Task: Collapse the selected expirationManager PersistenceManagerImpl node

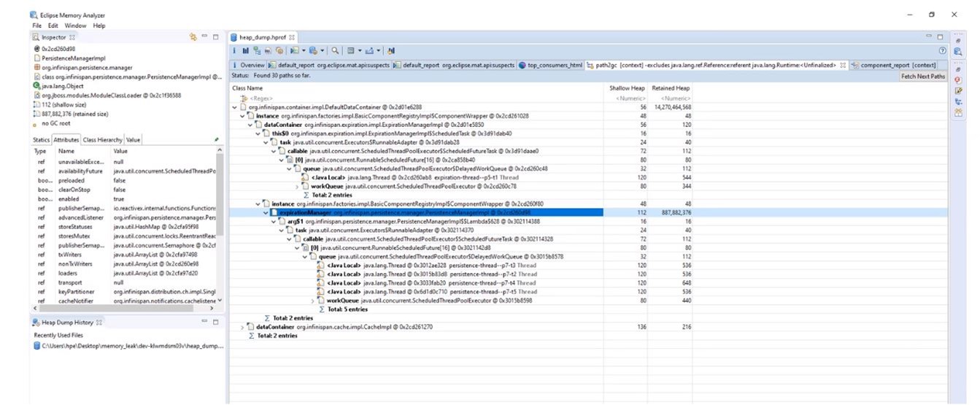Action: (x=265, y=212)
